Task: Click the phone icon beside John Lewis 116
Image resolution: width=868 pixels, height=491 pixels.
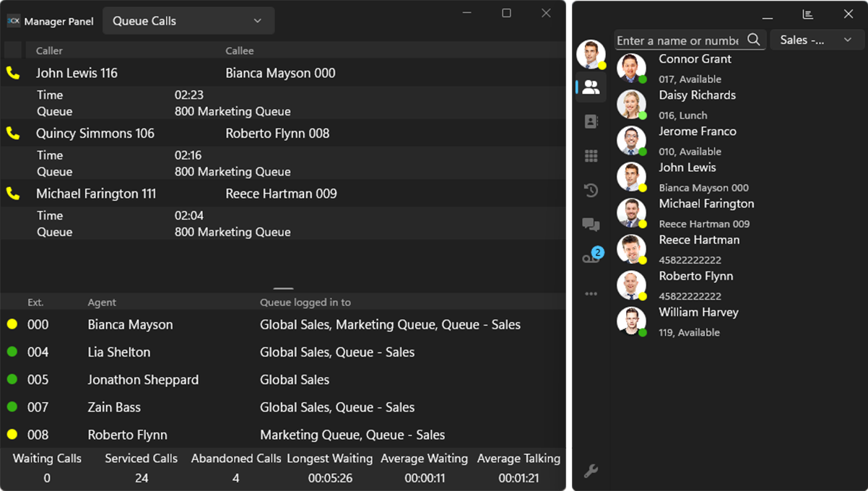Action: click(13, 73)
